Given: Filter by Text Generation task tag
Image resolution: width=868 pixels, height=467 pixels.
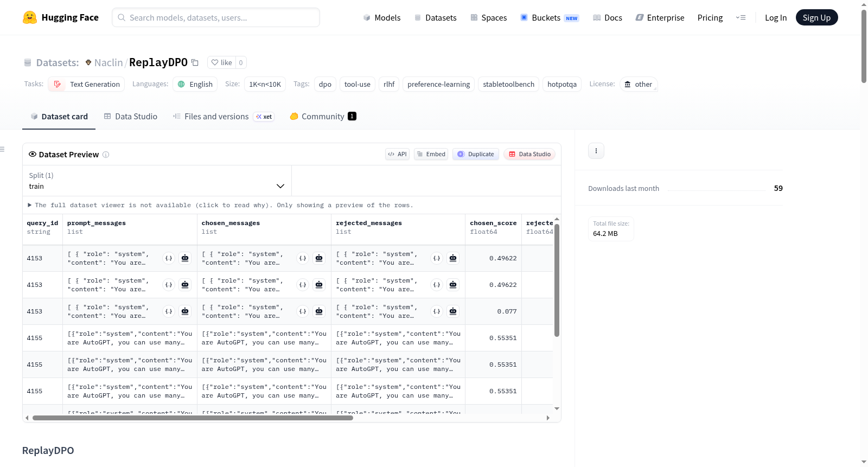Looking at the screenshot, I should click(x=86, y=84).
